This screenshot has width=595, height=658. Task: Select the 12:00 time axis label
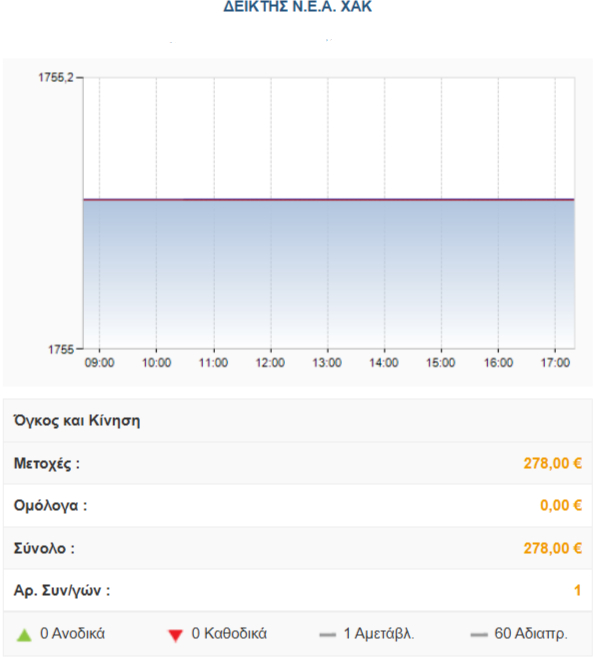[270, 363]
